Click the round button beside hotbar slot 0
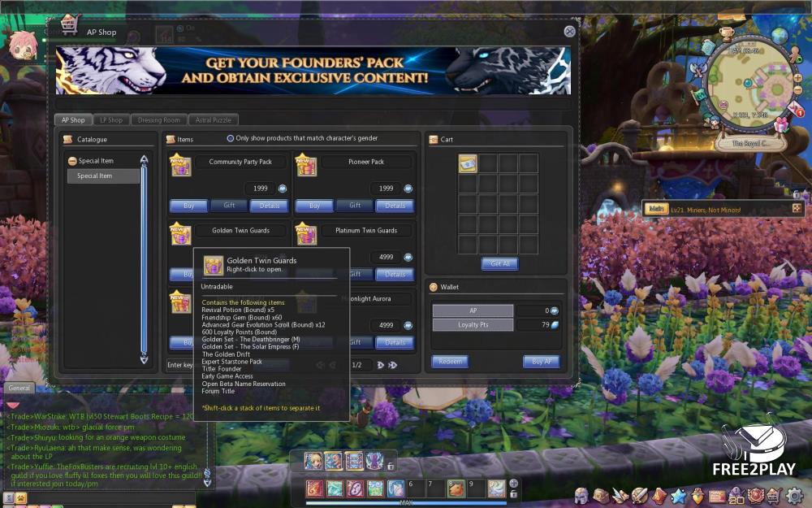The width and height of the screenshot is (812, 508). pyautogui.click(x=514, y=483)
